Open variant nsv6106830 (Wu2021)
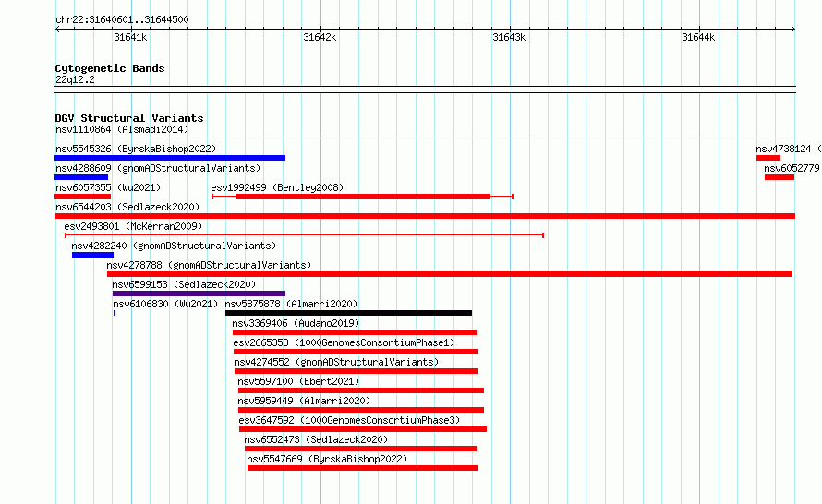Viewport: 822px width, 504px height. tap(165, 304)
